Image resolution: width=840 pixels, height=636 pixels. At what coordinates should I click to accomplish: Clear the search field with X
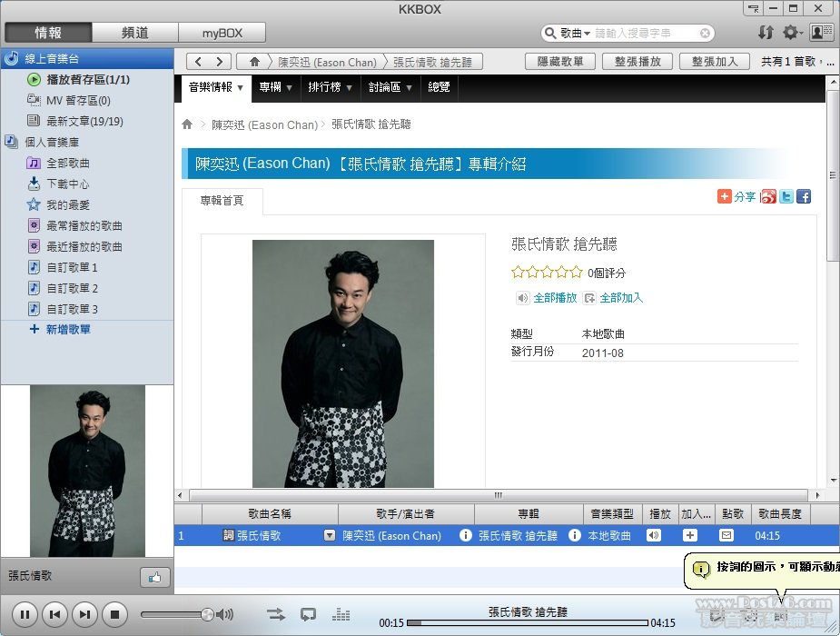(705, 34)
